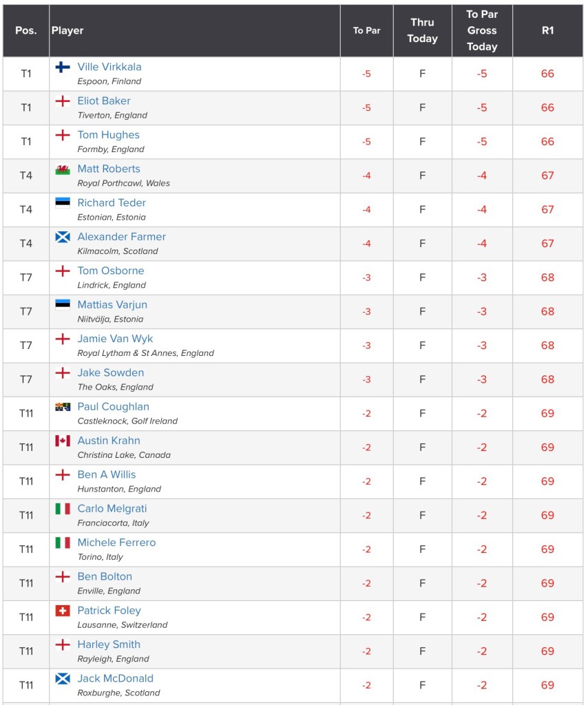Click Finland flag beside Ville Virkkala
The height and width of the screenshot is (705, 588).
pyautogui.click(x=63, y=67)
